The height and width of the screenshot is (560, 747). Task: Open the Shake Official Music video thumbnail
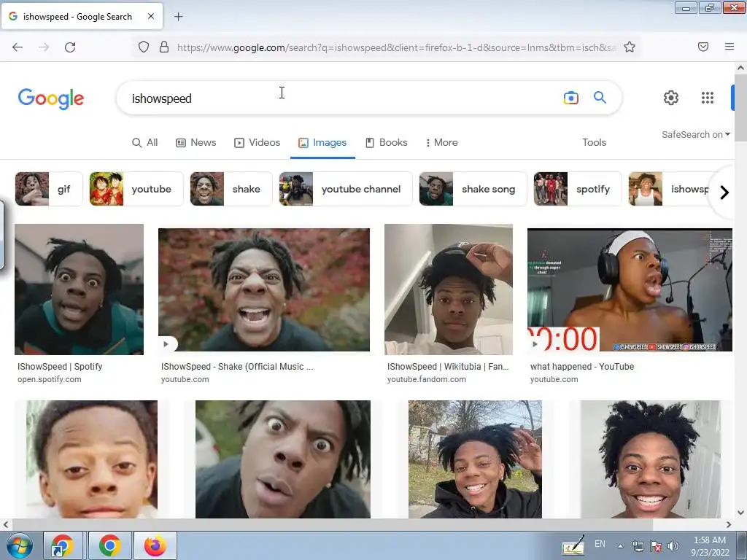(264, 289)
